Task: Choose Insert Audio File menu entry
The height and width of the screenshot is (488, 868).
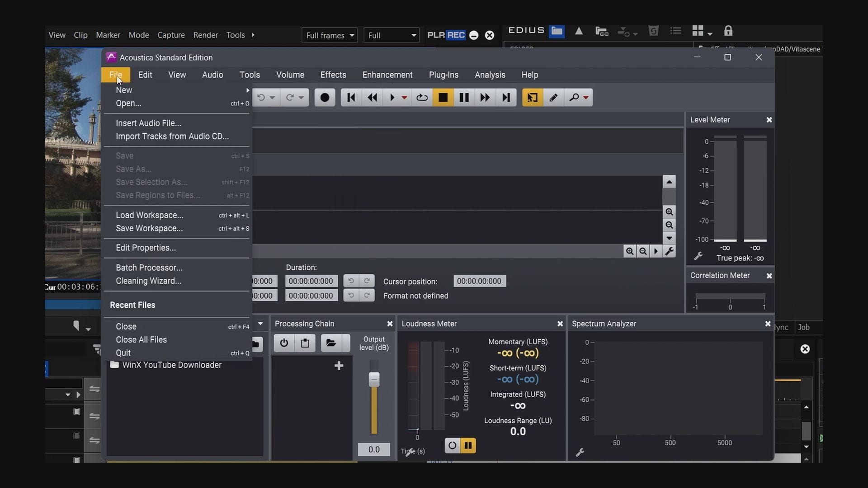Action: [148, 123]
